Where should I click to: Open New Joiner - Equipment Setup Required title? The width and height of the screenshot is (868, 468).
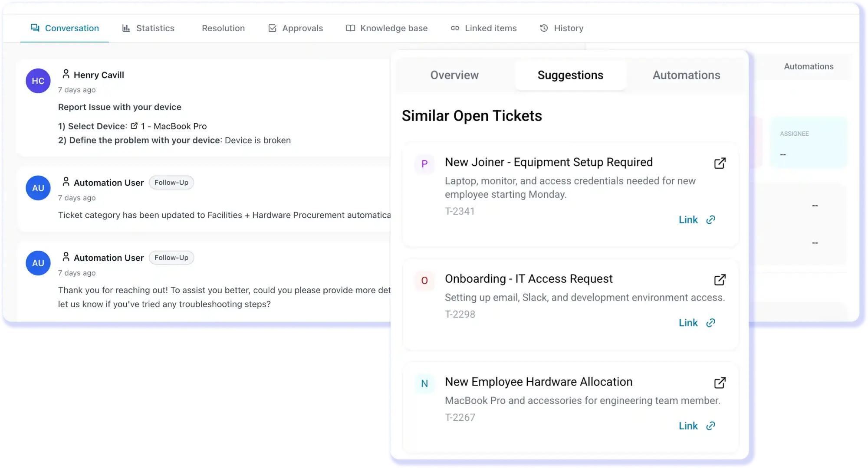point(549,162)
